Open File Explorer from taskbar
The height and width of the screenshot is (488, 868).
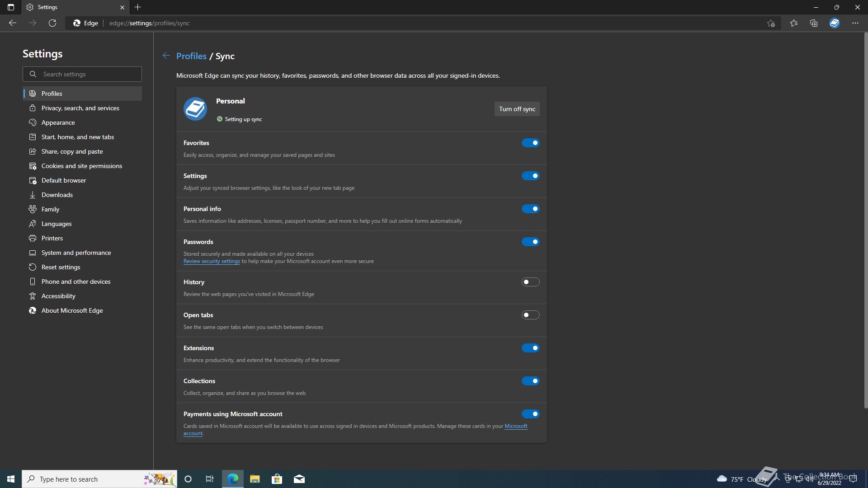point(255,479)
